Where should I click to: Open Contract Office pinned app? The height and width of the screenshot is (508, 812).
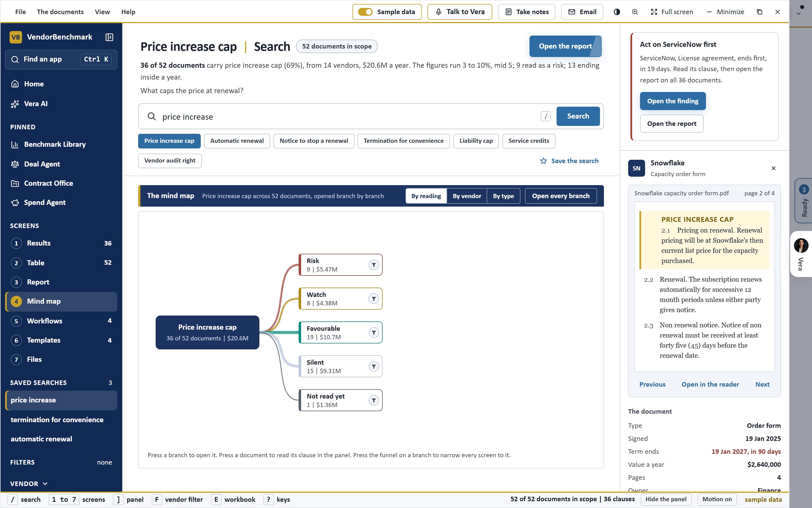[x=61, y=183]
